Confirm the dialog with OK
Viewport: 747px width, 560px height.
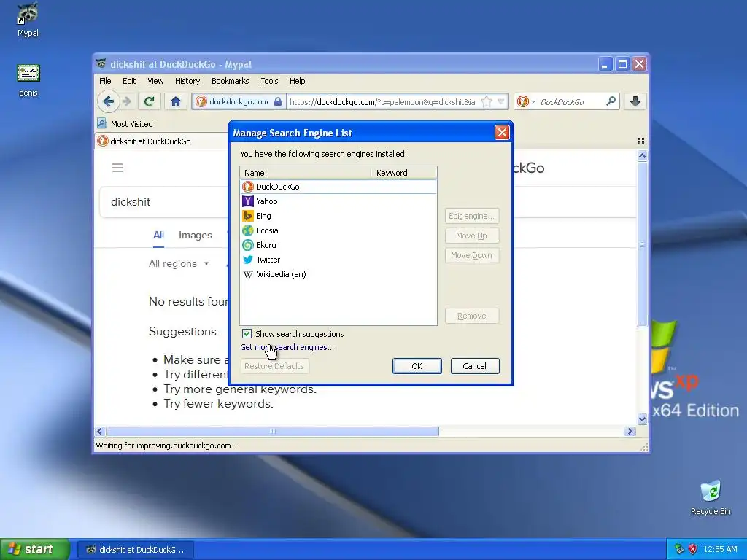click(x=417, y=366)
